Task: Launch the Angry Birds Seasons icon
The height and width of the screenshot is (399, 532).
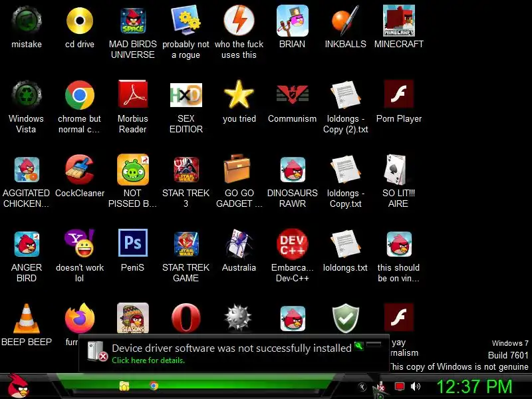Action: point(133,319)
